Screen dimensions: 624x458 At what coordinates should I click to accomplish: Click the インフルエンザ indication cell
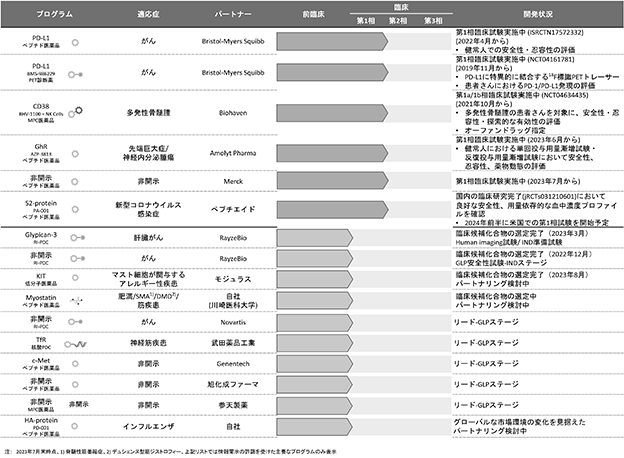[148, 426]
